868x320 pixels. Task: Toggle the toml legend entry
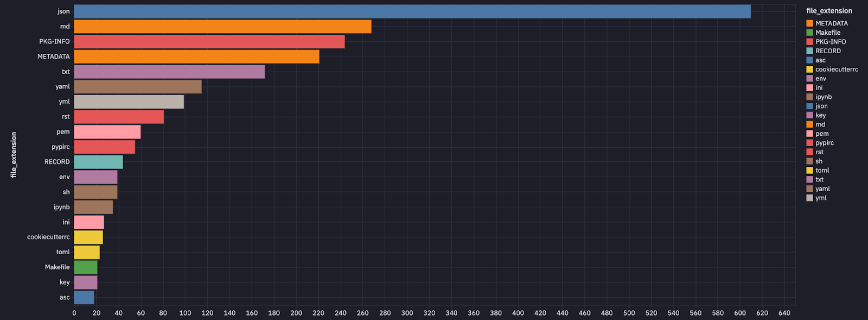tap(822, 171)
